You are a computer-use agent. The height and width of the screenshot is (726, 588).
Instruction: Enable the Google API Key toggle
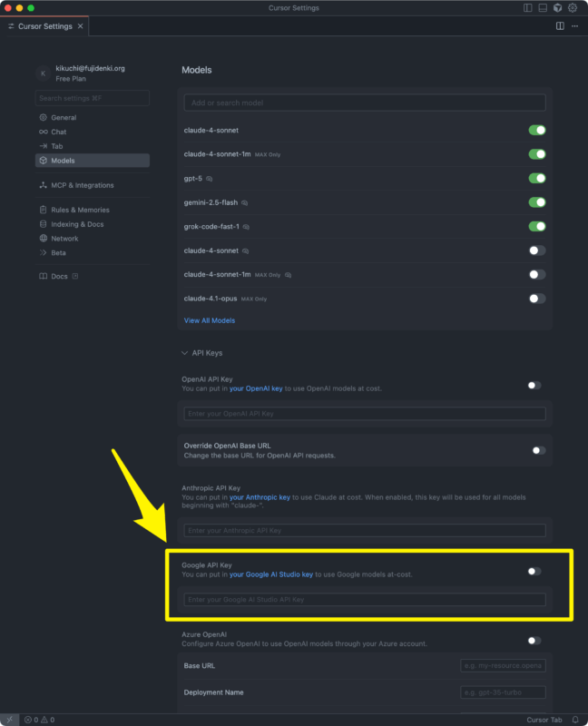pos(534,572)
